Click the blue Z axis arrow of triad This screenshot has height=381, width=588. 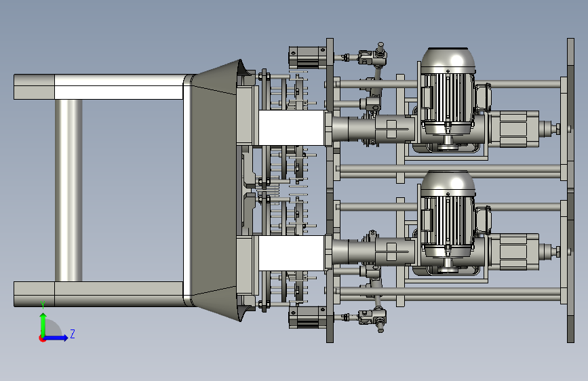click(x=56, y=338)
